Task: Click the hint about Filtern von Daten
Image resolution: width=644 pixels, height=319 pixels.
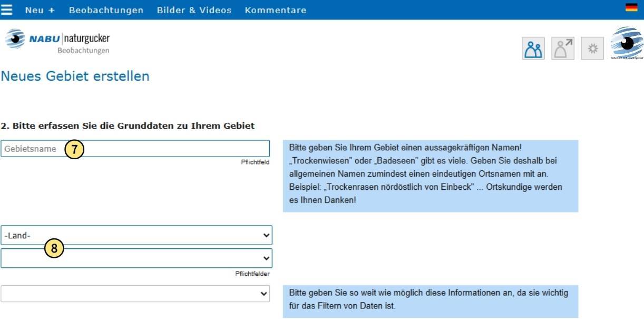Action: (431, 302)
